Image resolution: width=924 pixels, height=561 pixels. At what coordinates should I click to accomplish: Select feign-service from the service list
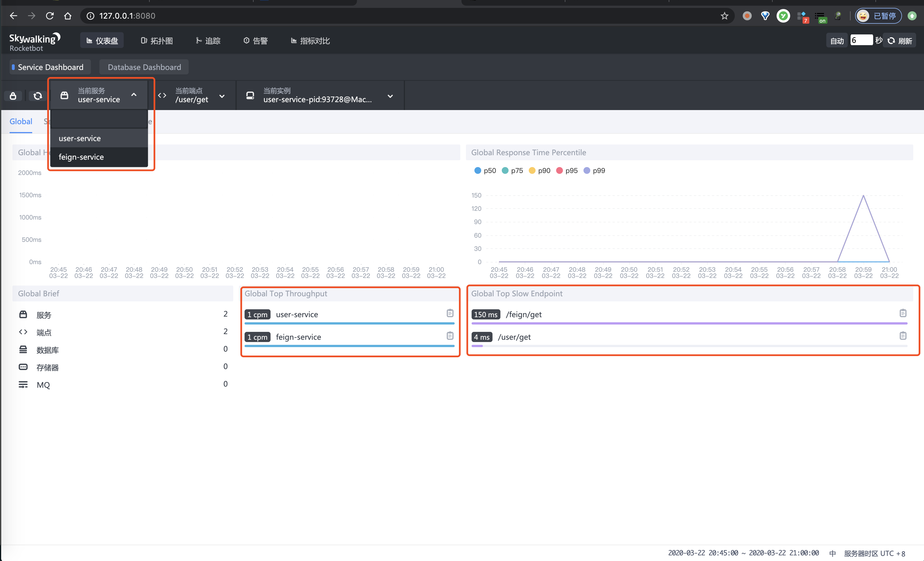[x=81, y=157]
